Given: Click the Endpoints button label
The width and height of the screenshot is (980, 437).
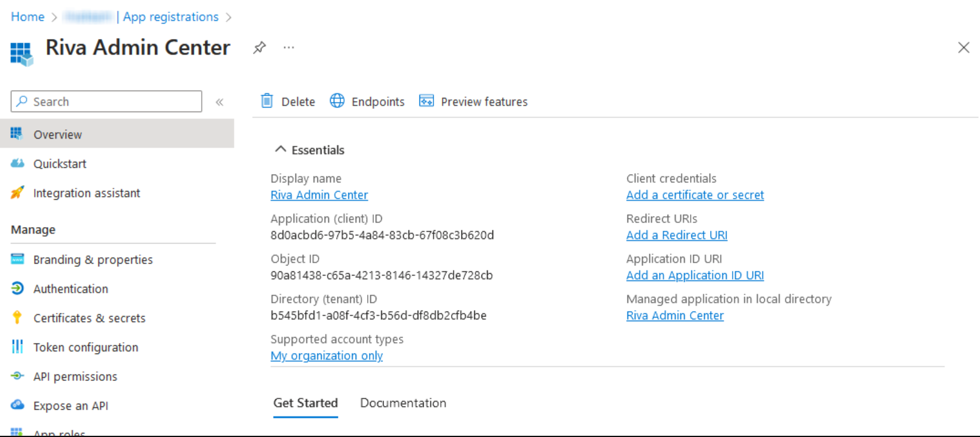Looking at the screenshot, I should pos(378,102).
